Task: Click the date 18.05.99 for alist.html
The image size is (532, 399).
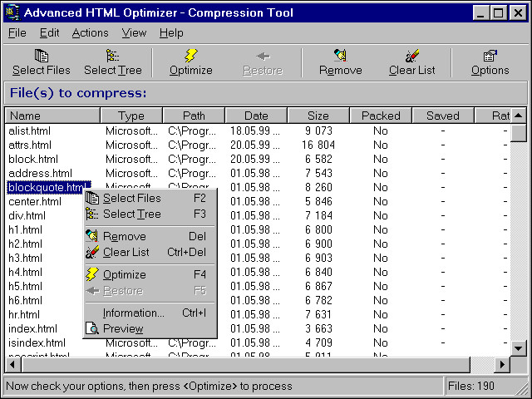Action: (x=255, y=131)
